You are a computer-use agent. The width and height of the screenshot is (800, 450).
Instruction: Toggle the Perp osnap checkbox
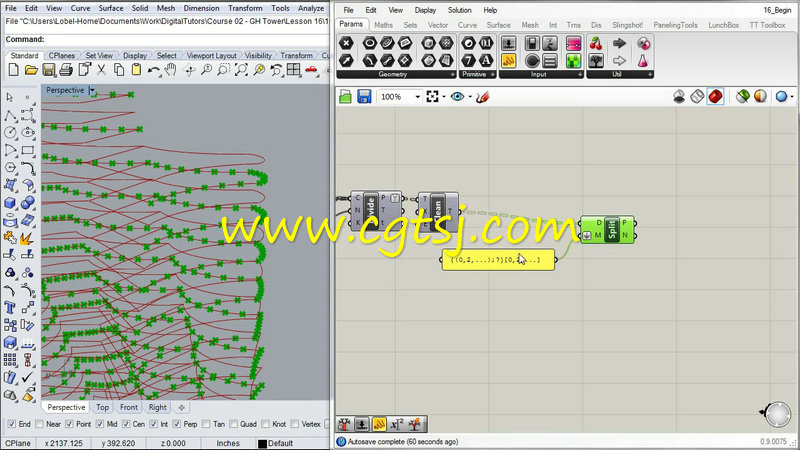point(177,424)
